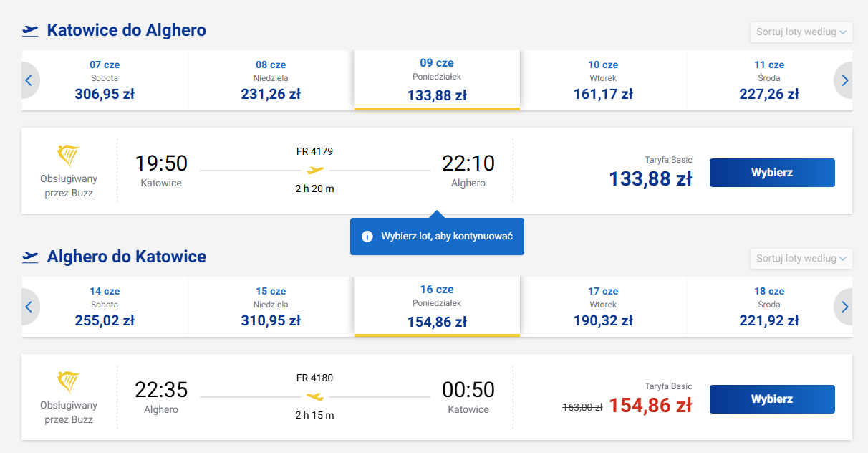868x453 pixels.
Task: Show later return dates with right arrow
Action: [845, 307]
